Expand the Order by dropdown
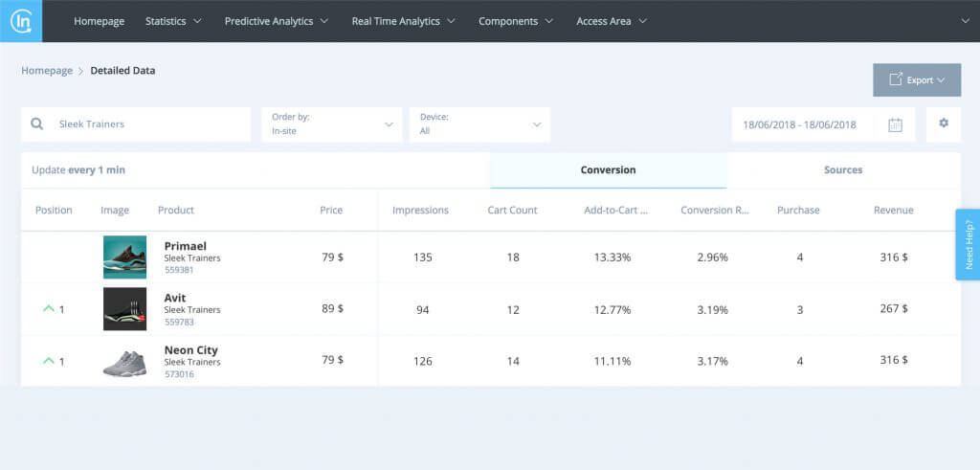 point(331,124)
